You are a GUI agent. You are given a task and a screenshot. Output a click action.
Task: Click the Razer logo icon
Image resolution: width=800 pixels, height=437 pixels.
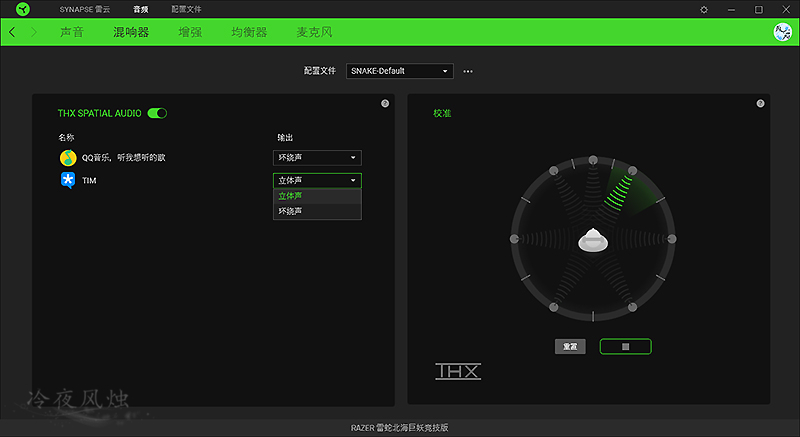(x=23, y=9)
